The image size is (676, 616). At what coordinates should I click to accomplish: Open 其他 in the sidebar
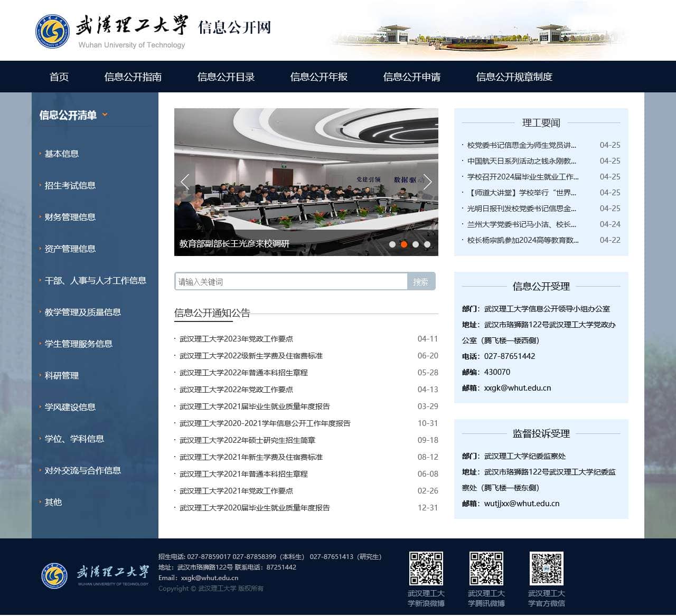coord(53,502)
